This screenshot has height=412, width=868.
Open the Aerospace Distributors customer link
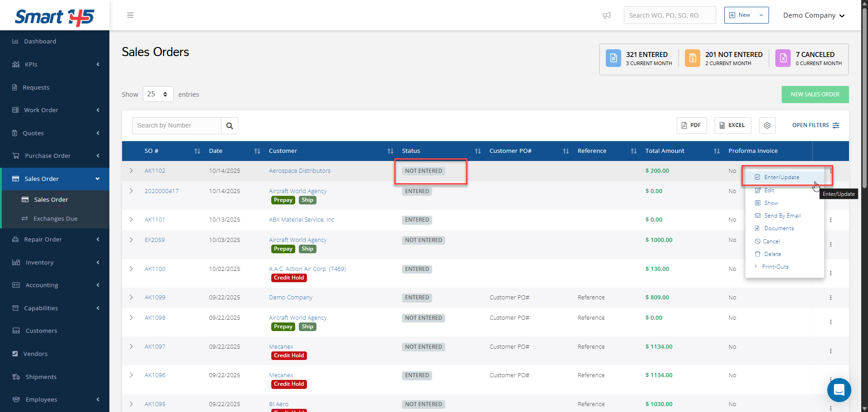tap(299, 171)
